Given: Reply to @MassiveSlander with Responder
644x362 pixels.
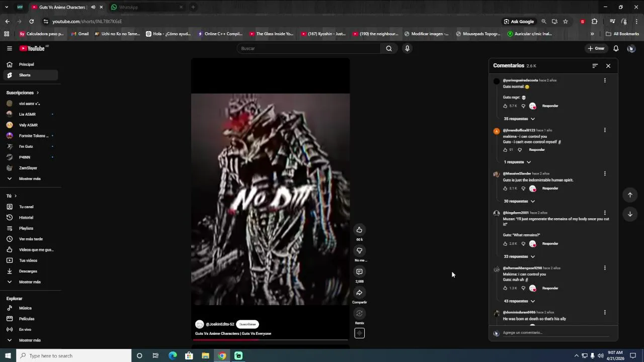Looking at the screenshot, I should 550,189.
